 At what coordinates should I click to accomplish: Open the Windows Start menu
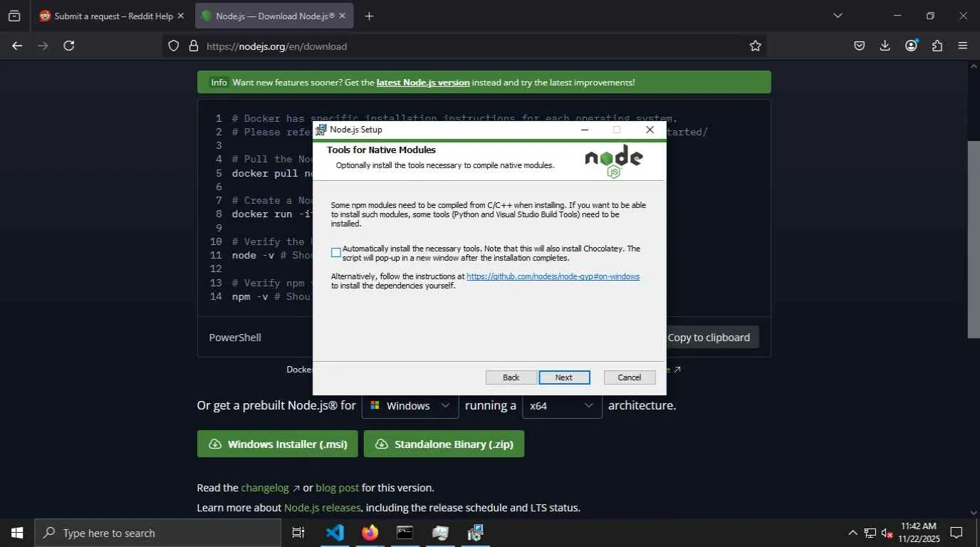tap(17, 533)
